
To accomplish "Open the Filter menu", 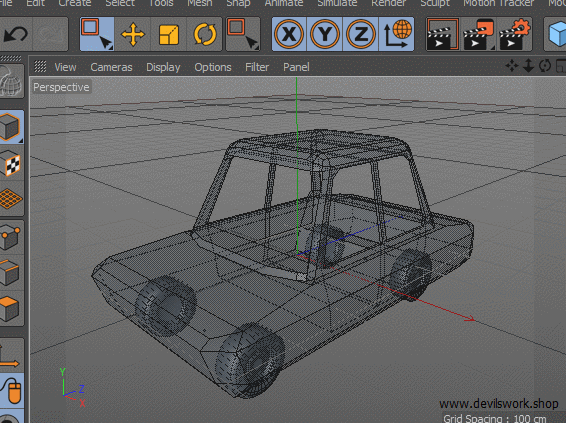I will [x=257, y=67].
